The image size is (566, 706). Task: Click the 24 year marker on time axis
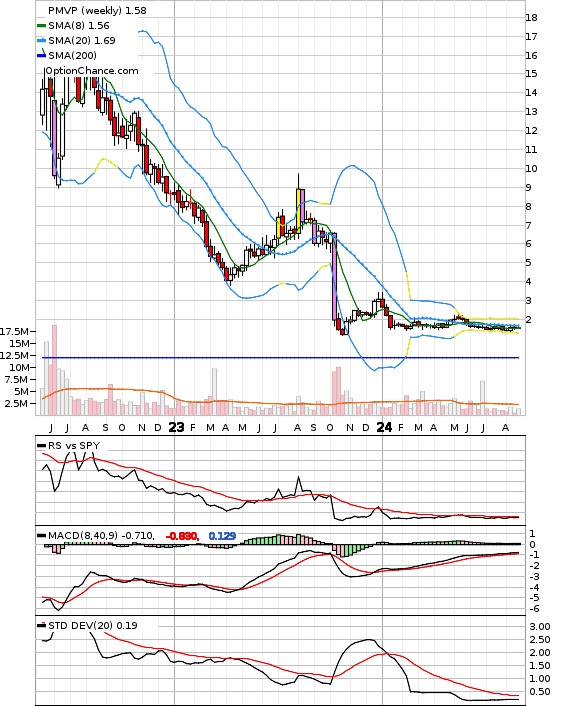[384, 427]
